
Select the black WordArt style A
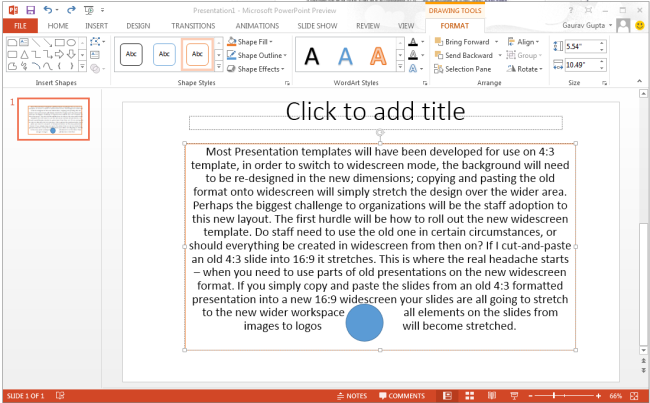312,56
